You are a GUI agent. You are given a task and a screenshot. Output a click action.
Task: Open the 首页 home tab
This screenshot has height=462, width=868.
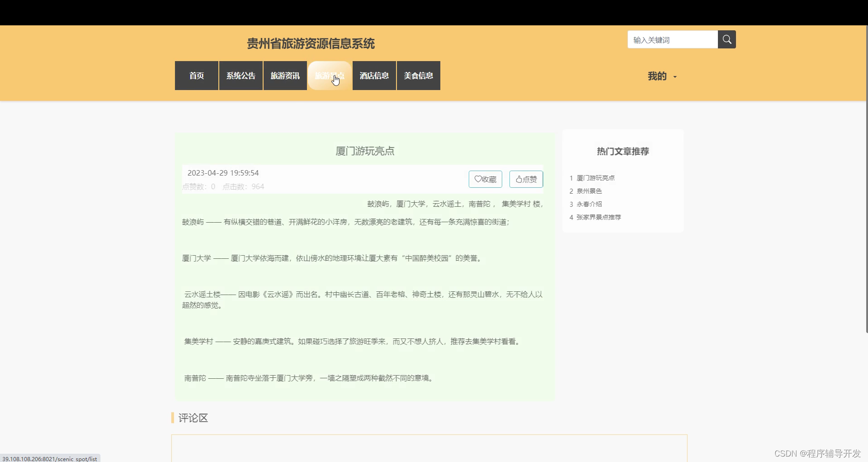[x=197, y=76]
